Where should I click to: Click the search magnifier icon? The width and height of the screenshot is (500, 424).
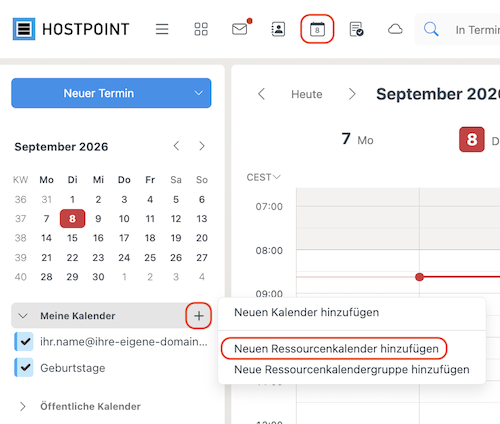(x=431, y=29)
